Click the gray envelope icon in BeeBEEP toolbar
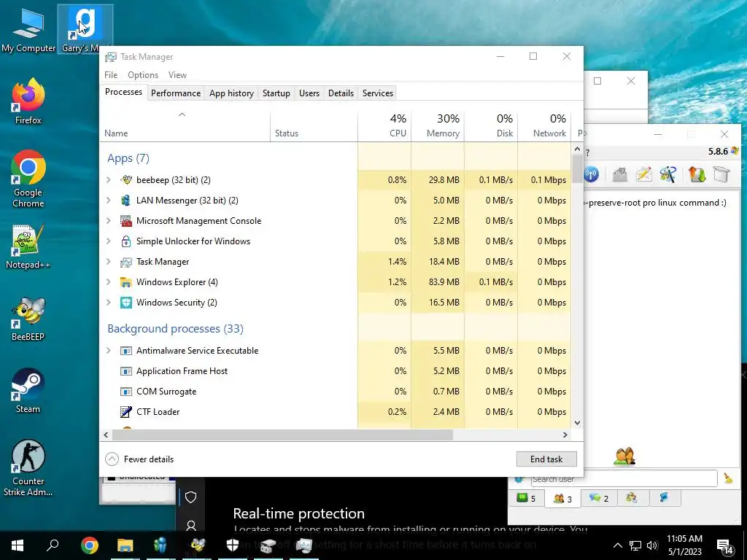Image resolution: width=747 pixels, height=560 pixels. 620,174
